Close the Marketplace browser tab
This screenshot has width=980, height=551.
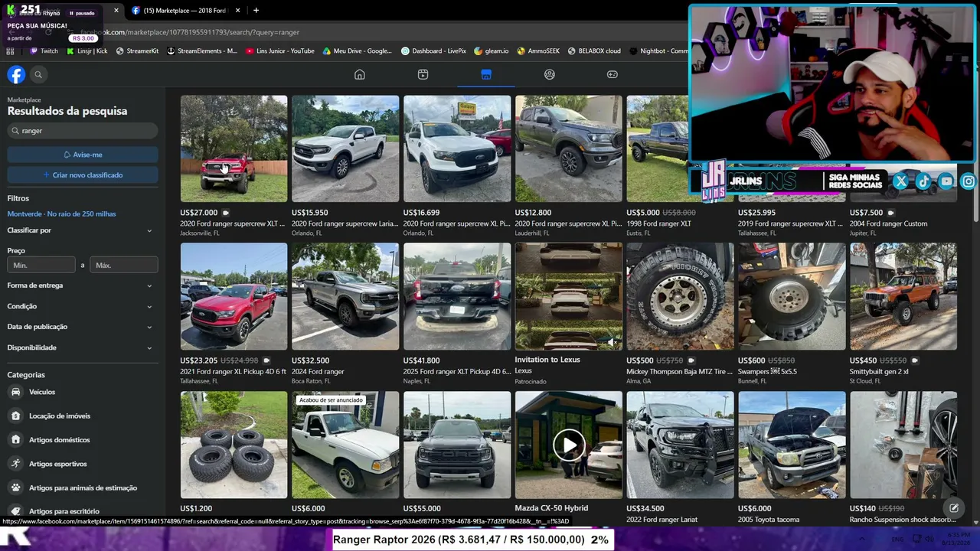[x=238, y=11]
